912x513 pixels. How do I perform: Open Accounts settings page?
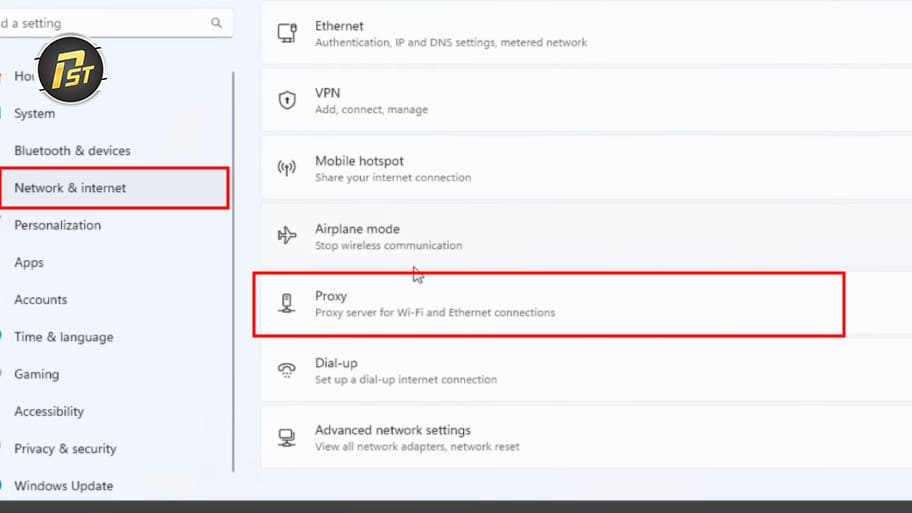41,300
